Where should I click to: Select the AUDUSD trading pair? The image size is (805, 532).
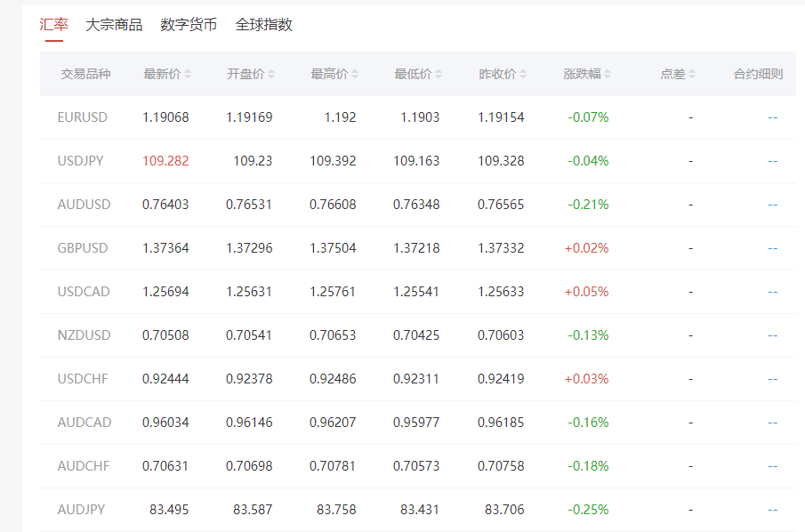click(x=84, y=205)
